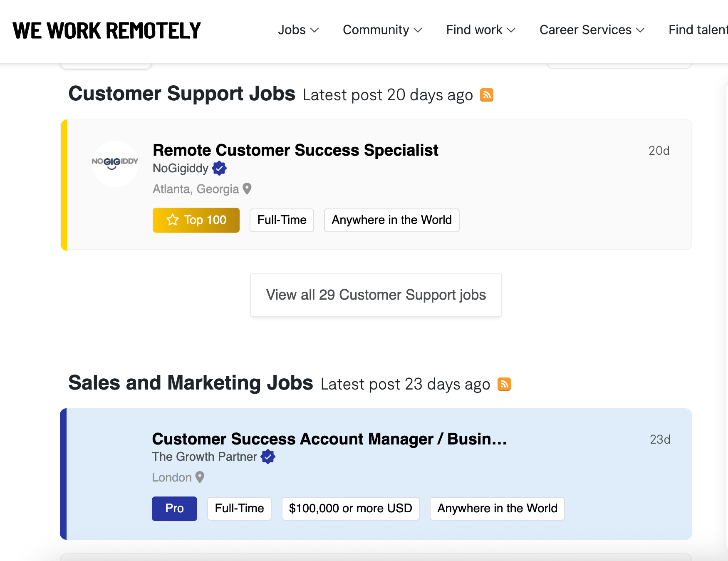Click the 20d posting age label

point(659,151)
